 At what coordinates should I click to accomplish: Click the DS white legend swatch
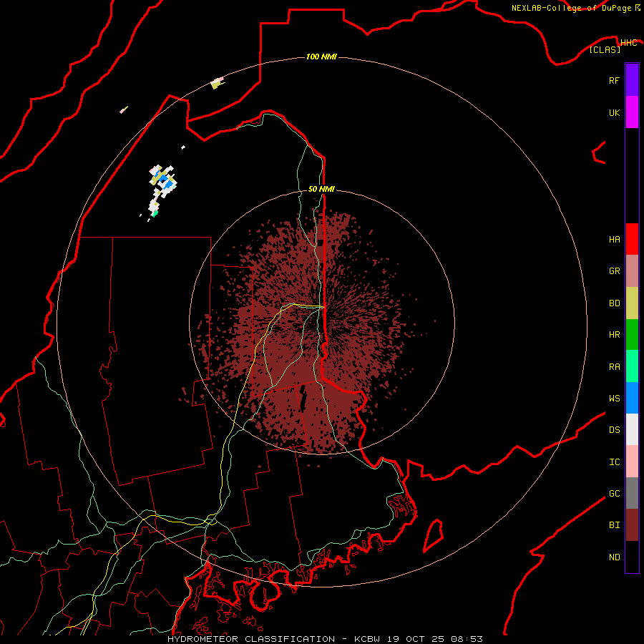632,429
